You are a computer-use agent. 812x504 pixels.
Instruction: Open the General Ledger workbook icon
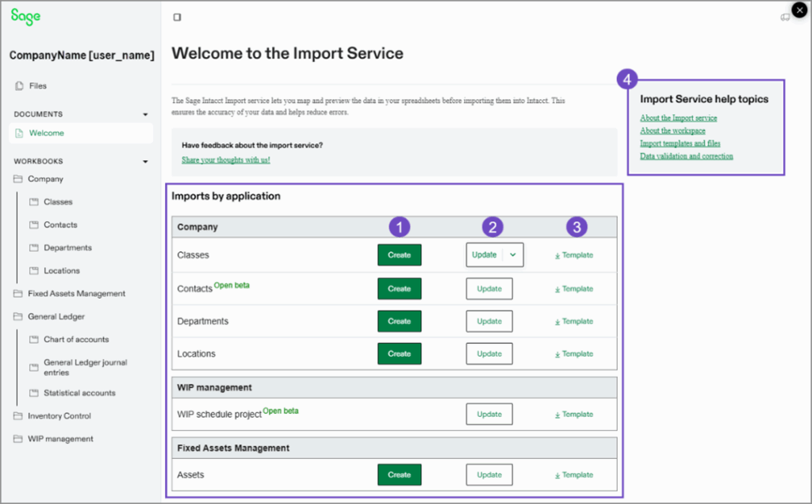(17, 316)
